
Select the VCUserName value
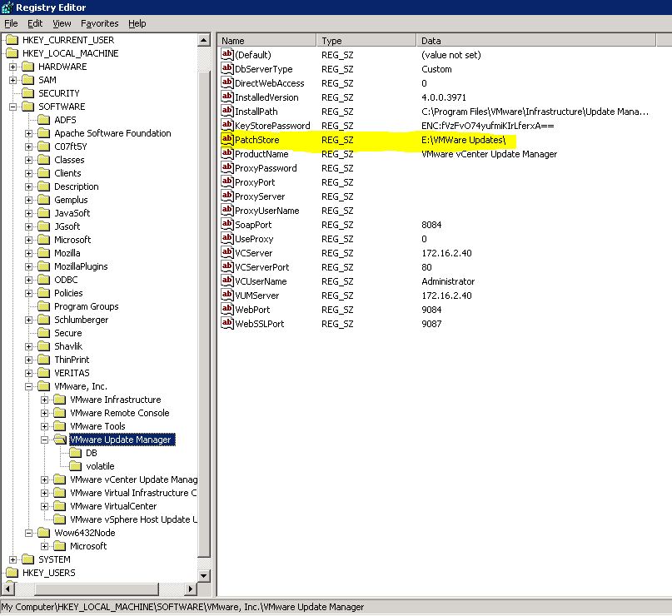[261, 281]
